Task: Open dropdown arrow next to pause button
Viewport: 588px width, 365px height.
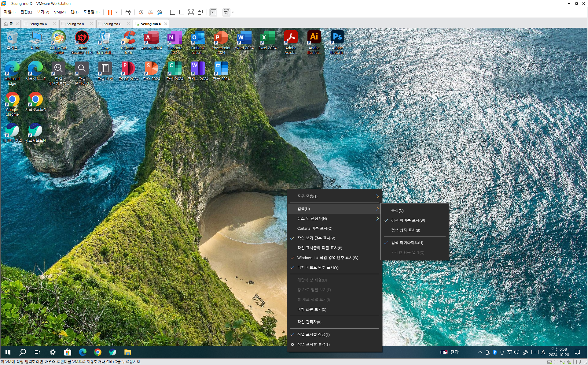Action: click(x=116, y=12)
